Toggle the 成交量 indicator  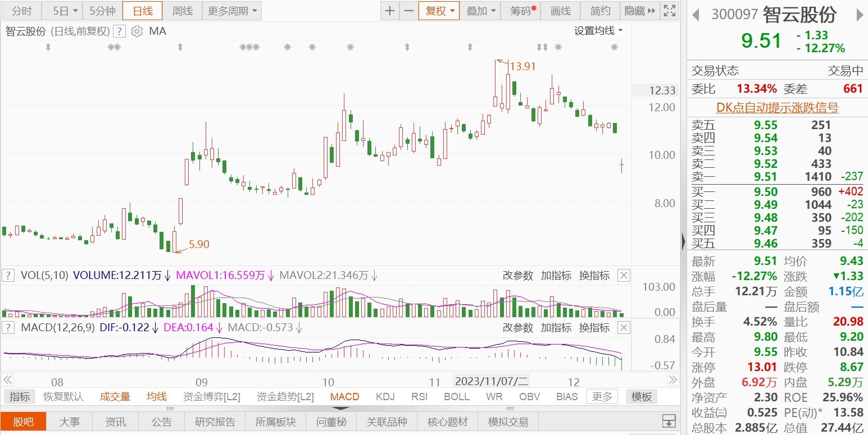(x=115, y=397)
